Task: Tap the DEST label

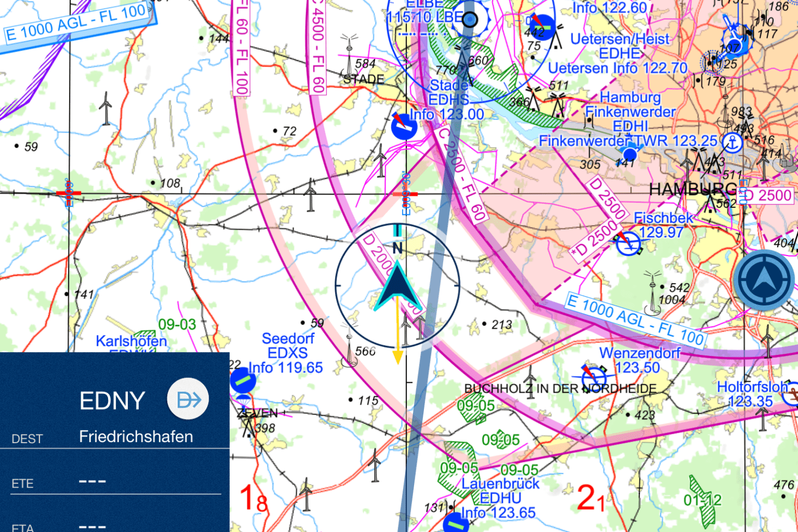Action: [27, 439]
